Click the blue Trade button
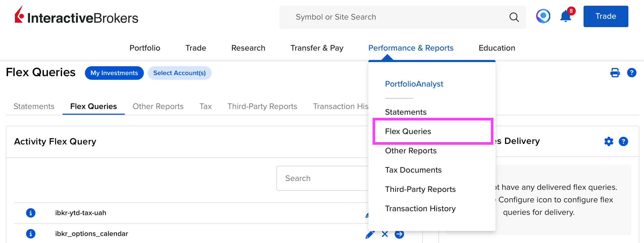This screenshot has width=644, height=243. 606,16
